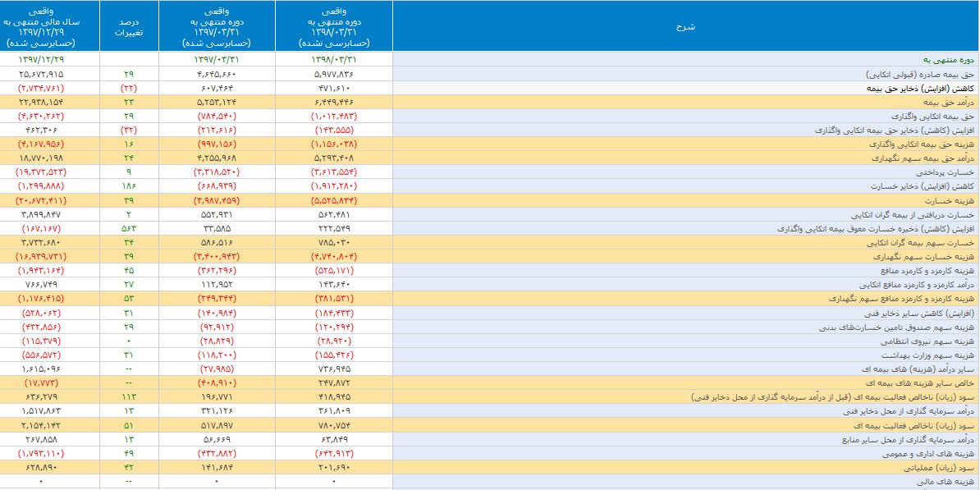Select the کاهش (افزایش) ذخایر خسارت label
This screenshot has height=490, width=980.
coord(922,185)
